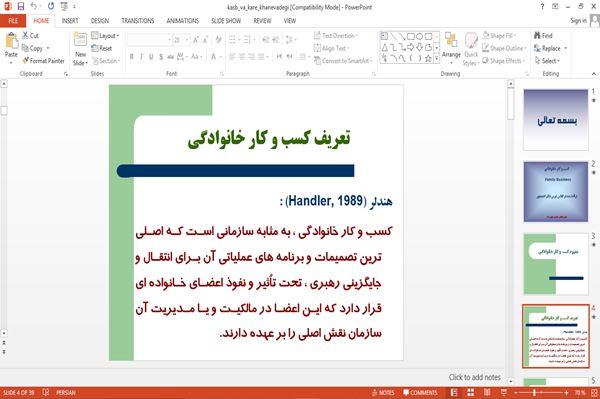This screenshot has width=600, height=399.
Task: Switch to the INSERT tab
Action: pos(70,21)
